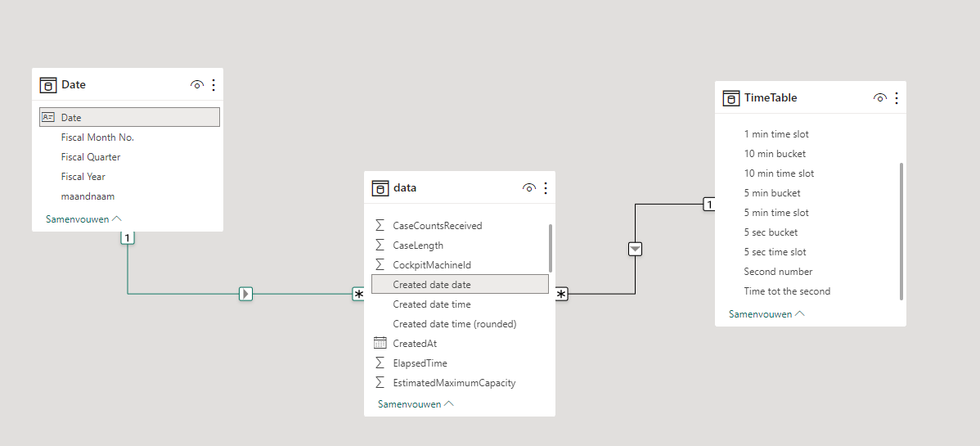Screen dimensions: 980x446
Task: Click the data table title
Action: (405, 188)
